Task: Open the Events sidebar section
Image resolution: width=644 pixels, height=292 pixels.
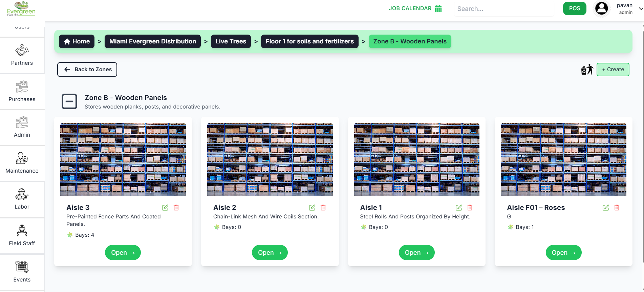Action: (22, 272)
